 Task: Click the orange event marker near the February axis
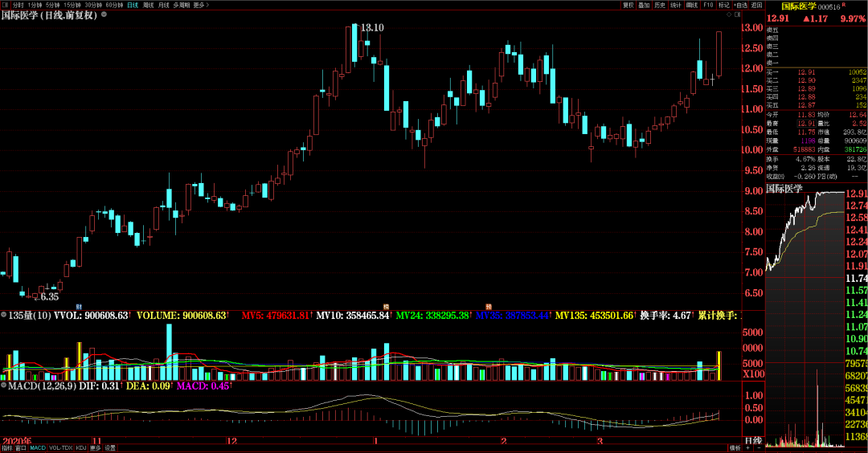(489, 307)
